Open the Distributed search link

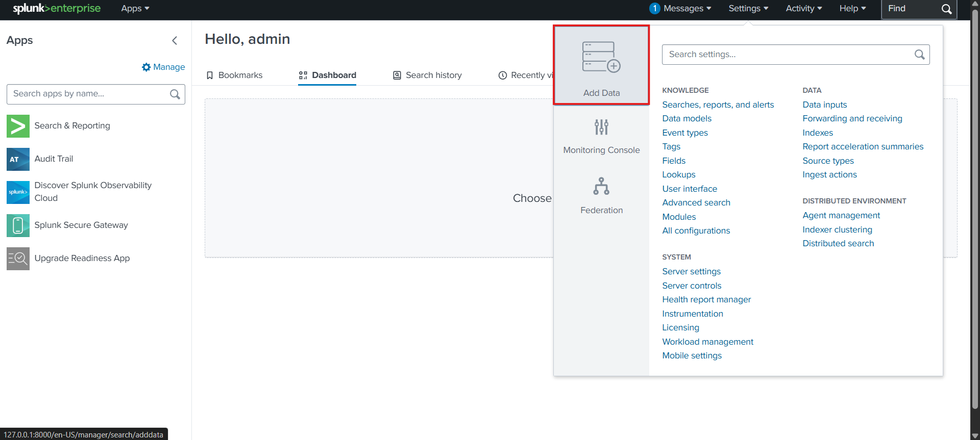point(838,243)
